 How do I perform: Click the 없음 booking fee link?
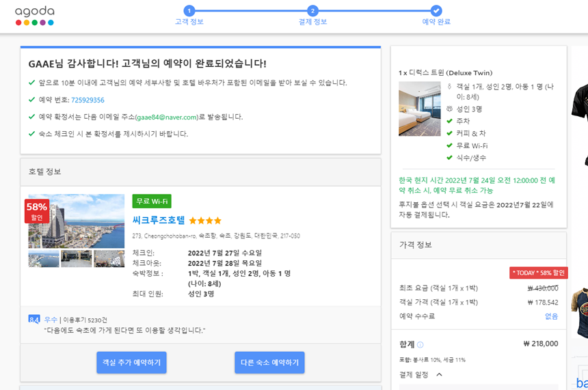point(551,316)
